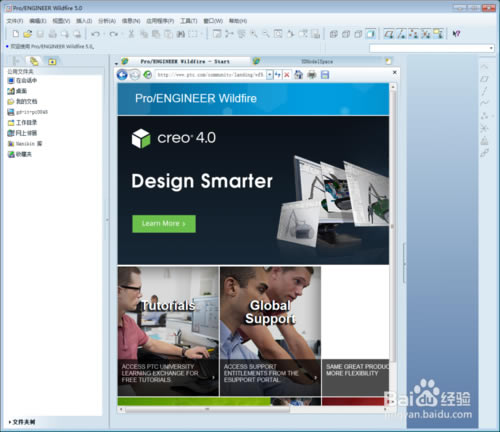
Task: Toggle the shaded display mode icon
Action: tap(371, 34)
